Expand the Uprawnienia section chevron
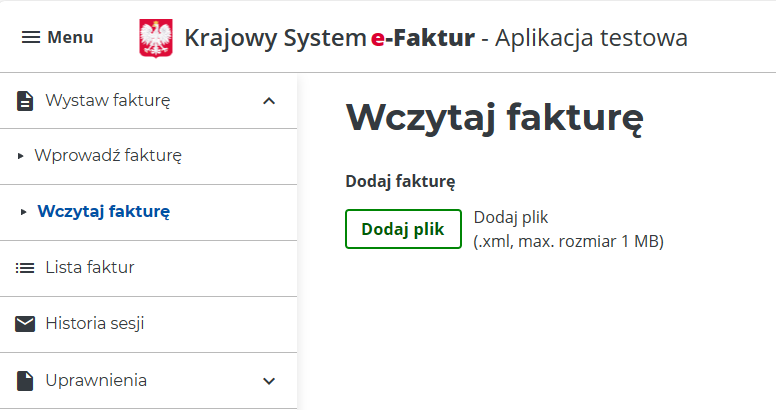The height and width of the screenshot is (410, 776). point(268,381)
